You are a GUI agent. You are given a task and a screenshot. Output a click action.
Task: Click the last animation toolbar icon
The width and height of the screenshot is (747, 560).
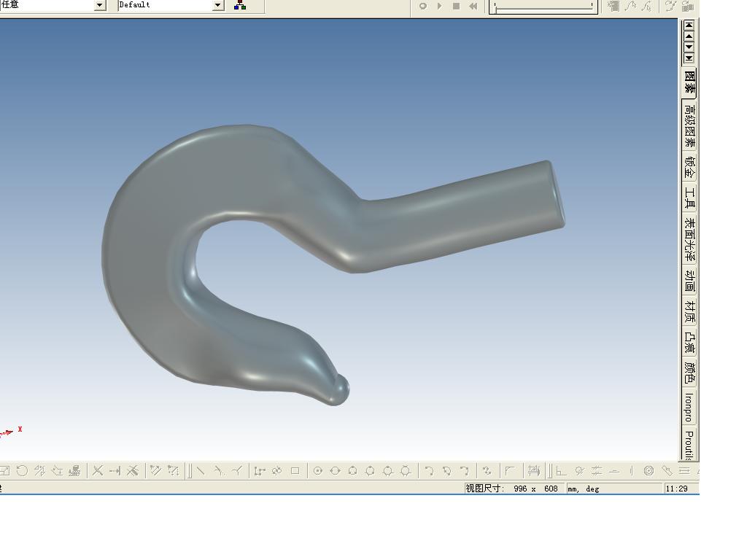[687, 6]
